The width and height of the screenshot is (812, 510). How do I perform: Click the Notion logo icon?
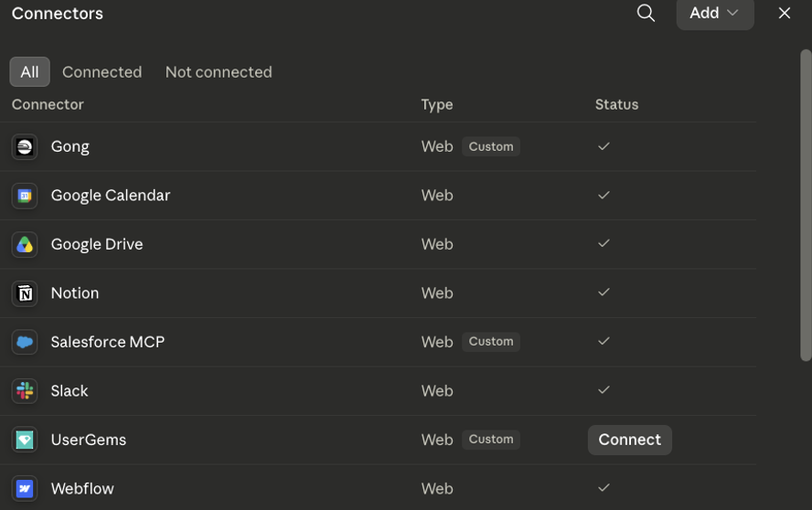(25, 293)
